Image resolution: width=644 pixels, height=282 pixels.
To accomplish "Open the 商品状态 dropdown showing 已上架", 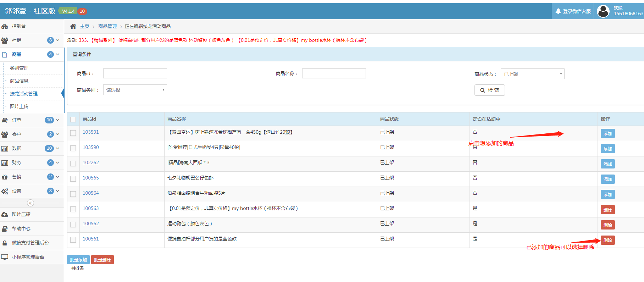I will click(532, 74).
